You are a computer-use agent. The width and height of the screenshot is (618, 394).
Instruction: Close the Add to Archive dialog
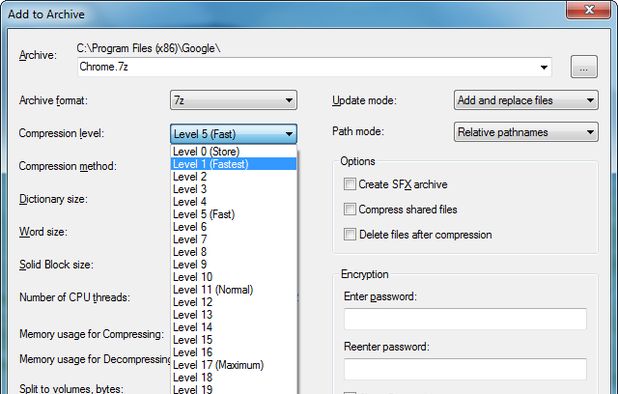click(588, 9)
